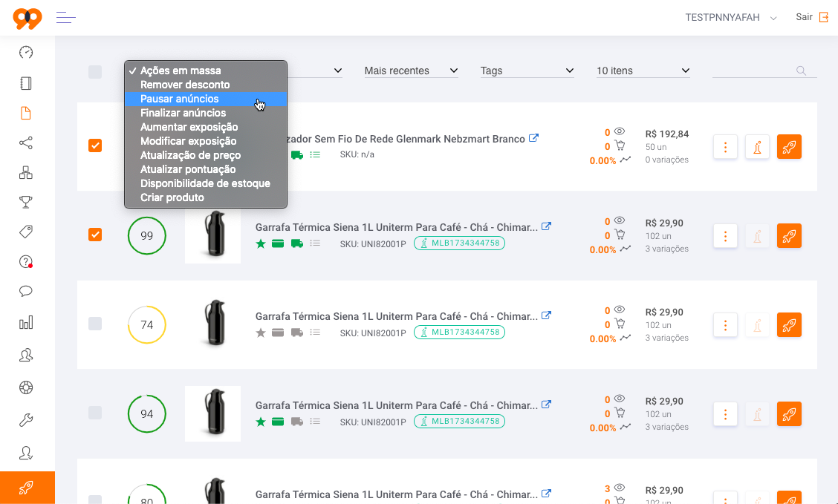
Task: Click the search magnifier icon
Action: pos(801,71)
